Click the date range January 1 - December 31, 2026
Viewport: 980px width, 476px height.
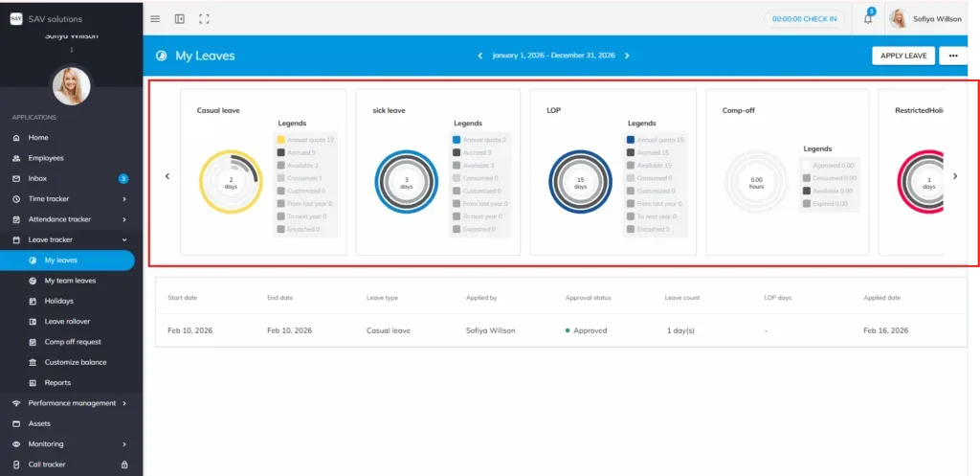point(554,56)
